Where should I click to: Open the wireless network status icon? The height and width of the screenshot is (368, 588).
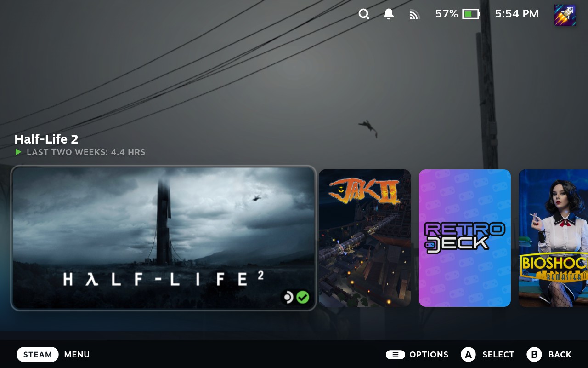coord(414,15)
